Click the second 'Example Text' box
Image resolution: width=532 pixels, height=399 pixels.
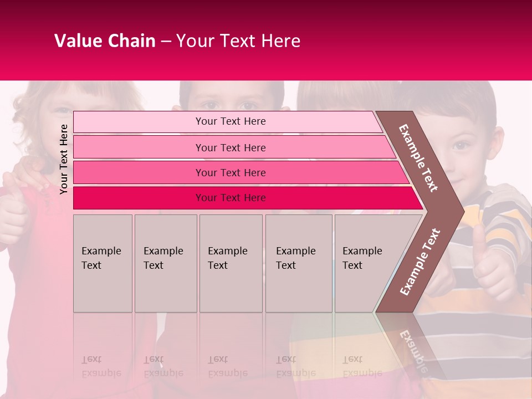pos(166,263)
